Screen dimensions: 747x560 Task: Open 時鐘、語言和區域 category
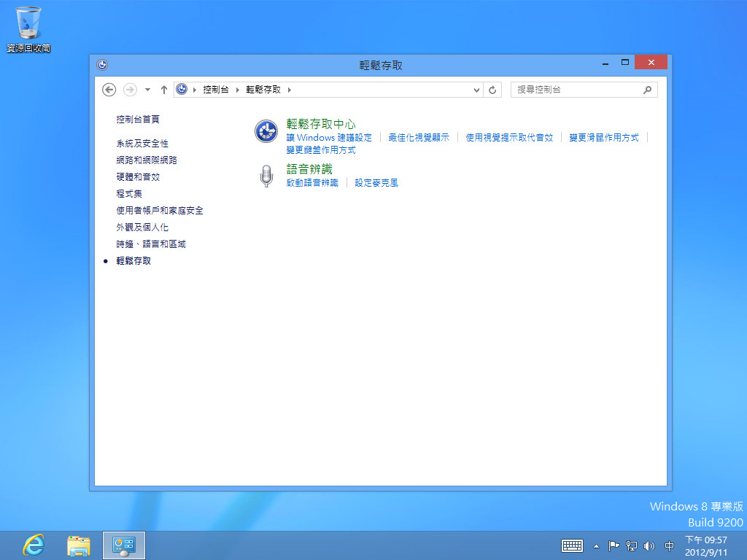151,244
